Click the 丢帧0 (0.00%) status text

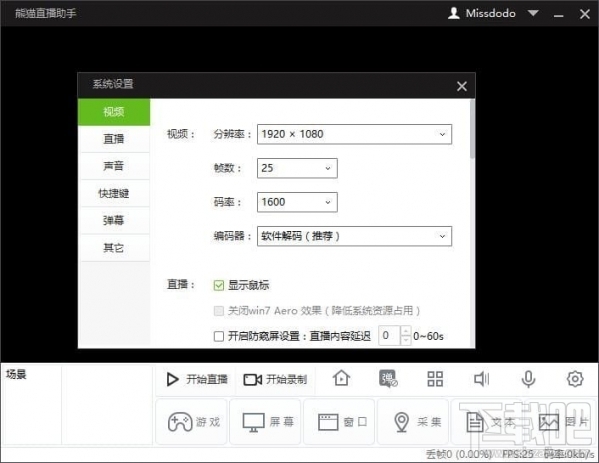[x=458, y=454]
